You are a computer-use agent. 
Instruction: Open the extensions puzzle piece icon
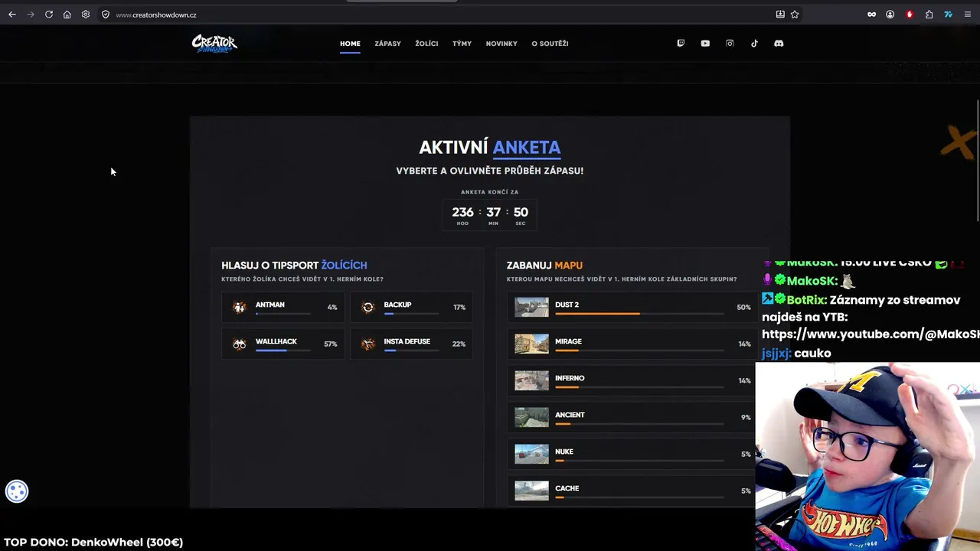(929, 15)
